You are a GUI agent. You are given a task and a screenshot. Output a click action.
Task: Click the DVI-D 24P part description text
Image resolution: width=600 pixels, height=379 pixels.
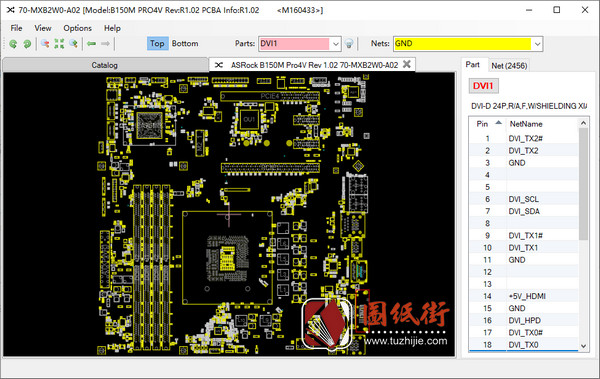tap(529, 106)
